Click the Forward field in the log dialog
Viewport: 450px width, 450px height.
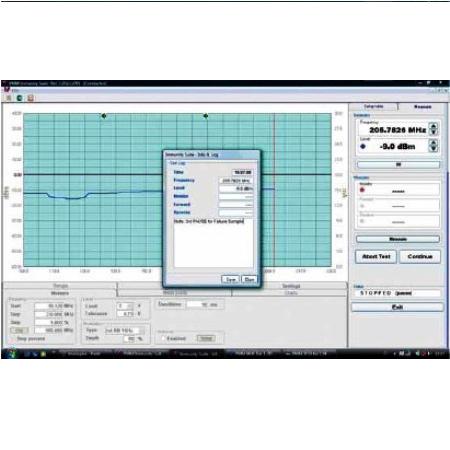[x=236, y=205]
